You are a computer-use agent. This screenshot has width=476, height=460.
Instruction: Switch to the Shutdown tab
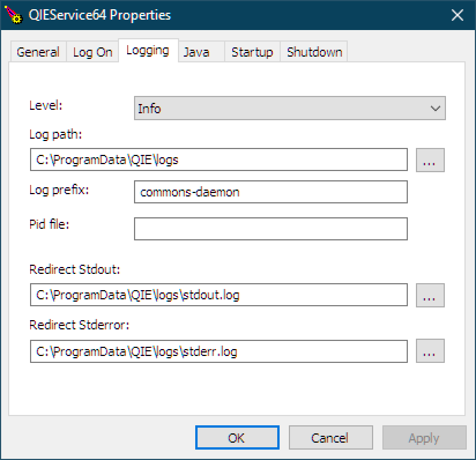tap(314, 52)
